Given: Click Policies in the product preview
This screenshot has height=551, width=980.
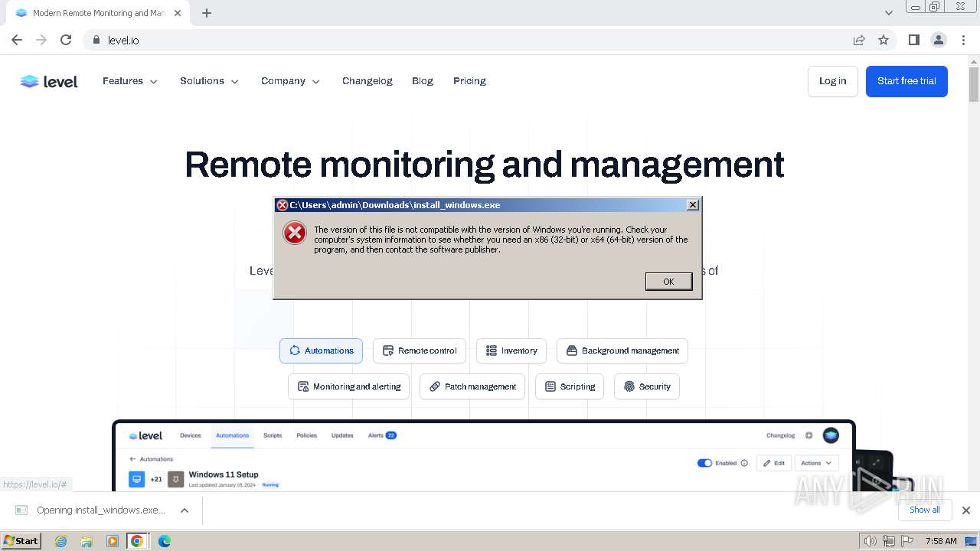Looking at the screenshot, I should point(307,435).
